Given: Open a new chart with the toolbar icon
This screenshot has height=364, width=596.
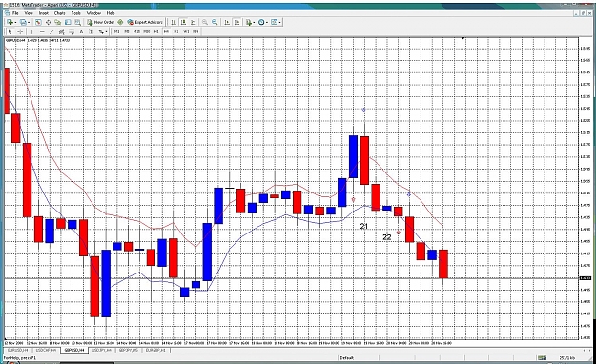Looking at the screenshot, I should coord(11,22).
